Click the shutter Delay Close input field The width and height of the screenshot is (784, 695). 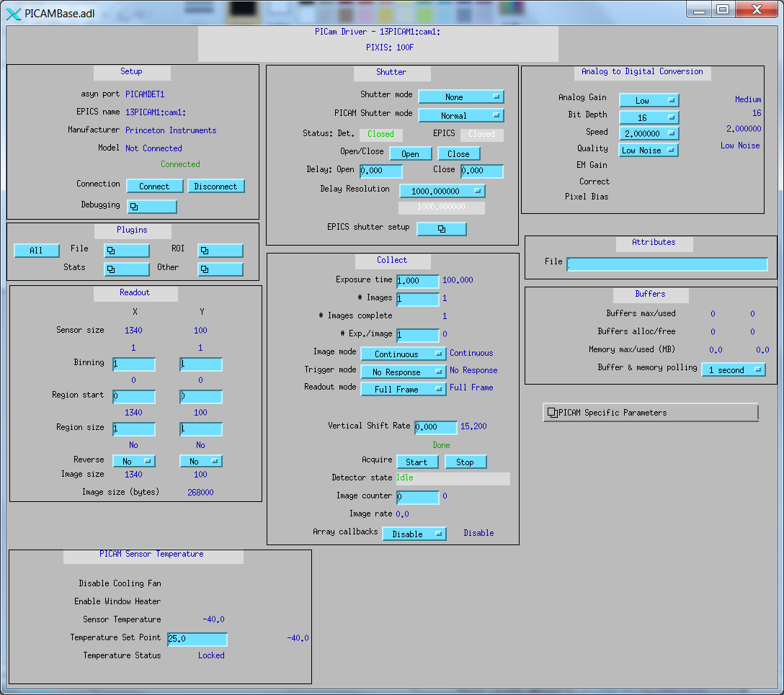point(482,171)
